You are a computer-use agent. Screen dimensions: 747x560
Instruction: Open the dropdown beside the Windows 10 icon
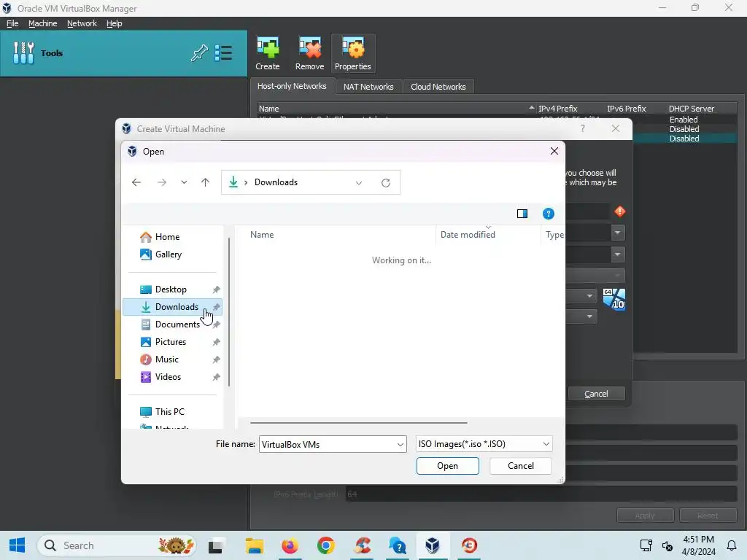coord(589,296)
